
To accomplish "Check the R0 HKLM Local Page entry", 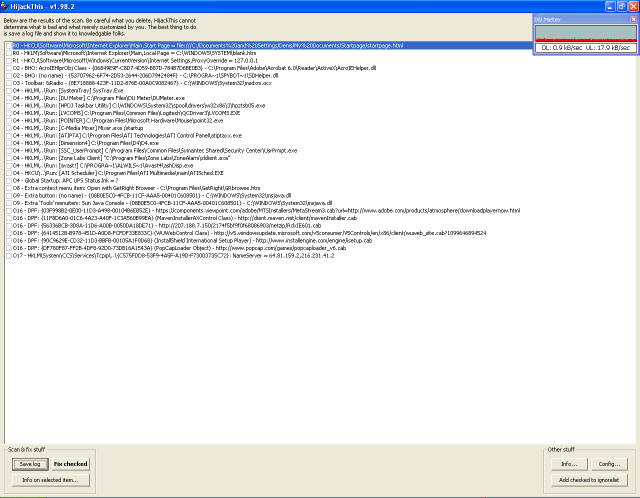I will click(x=9, y=53).
